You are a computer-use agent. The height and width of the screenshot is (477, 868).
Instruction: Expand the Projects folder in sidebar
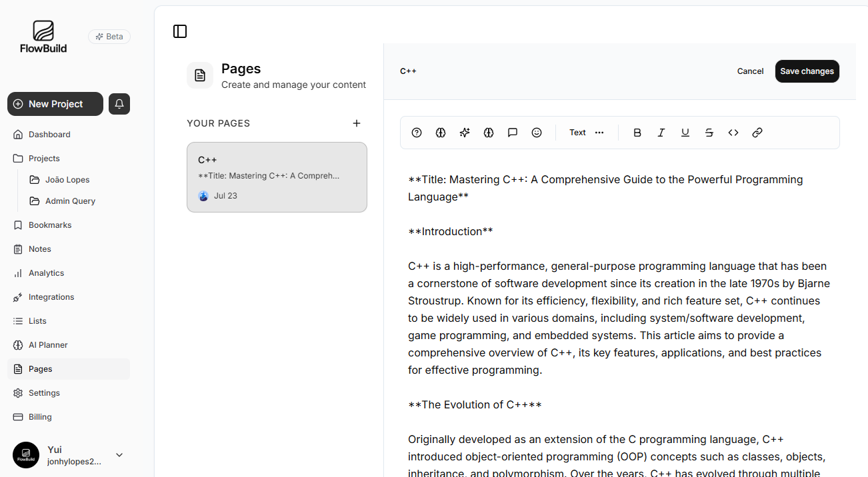pos(44,159)
